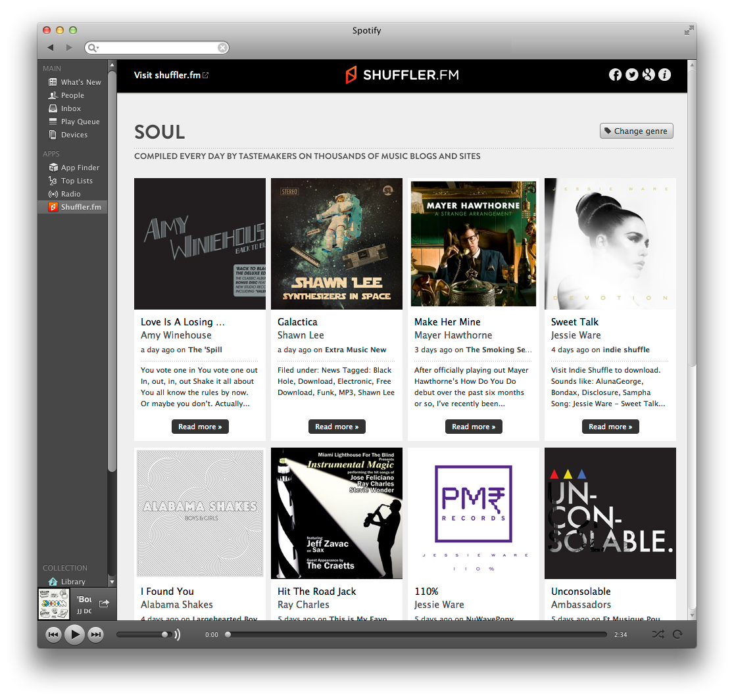Adjust the volume slider knob
Screen dimensions: 734x700
(164, 634)
